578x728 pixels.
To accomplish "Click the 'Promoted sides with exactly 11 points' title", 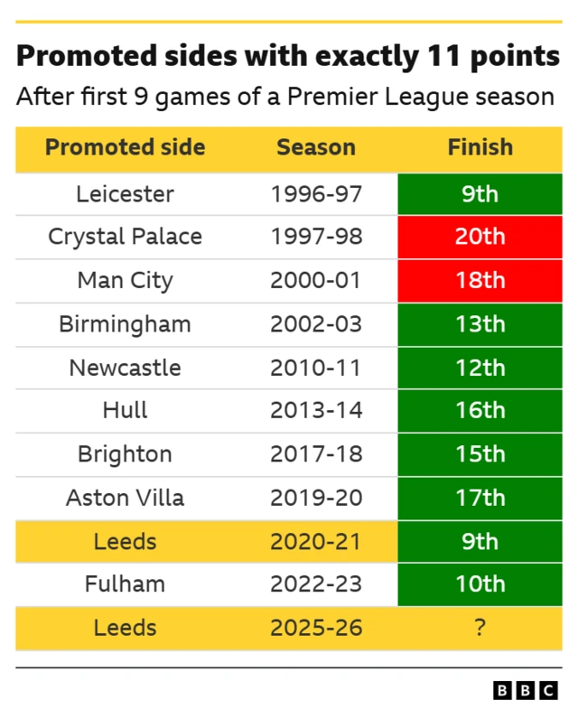I will tap(287, 56).
